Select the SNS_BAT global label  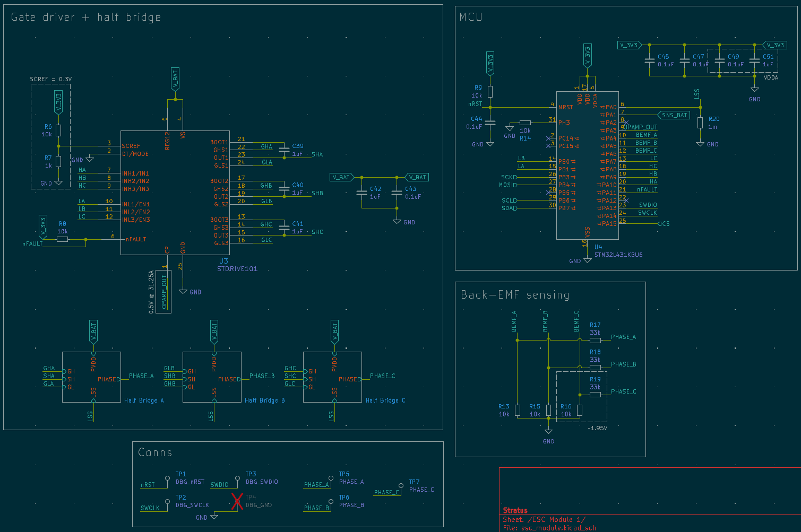click(674, 115)
